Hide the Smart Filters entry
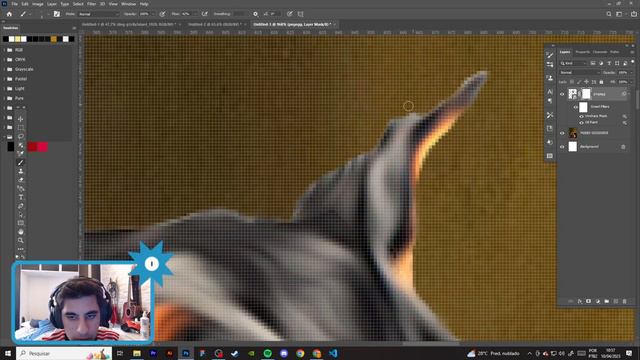640x360 pixels. coord(576,107)
